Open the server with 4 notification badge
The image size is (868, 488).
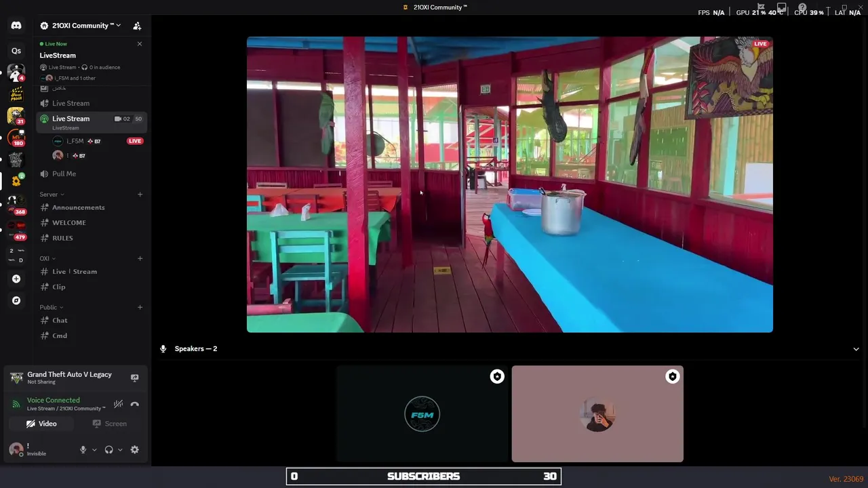[x=16, y=73]
